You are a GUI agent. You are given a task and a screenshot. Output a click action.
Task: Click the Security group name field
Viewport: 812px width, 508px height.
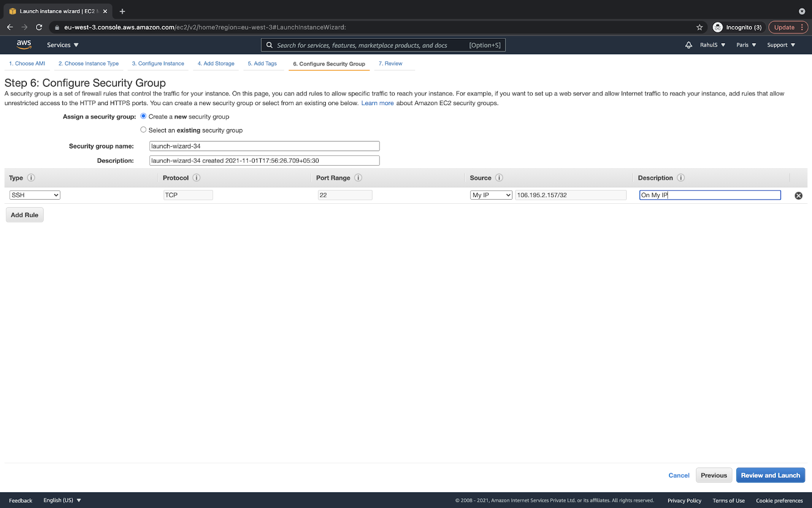[264, 146]
